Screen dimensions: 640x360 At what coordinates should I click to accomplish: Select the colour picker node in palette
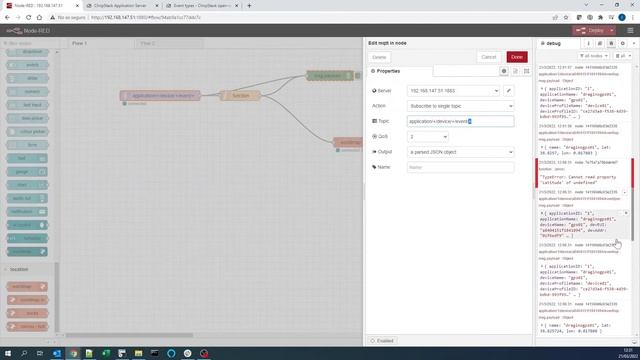pyautogui.click(x=27, y=132)
